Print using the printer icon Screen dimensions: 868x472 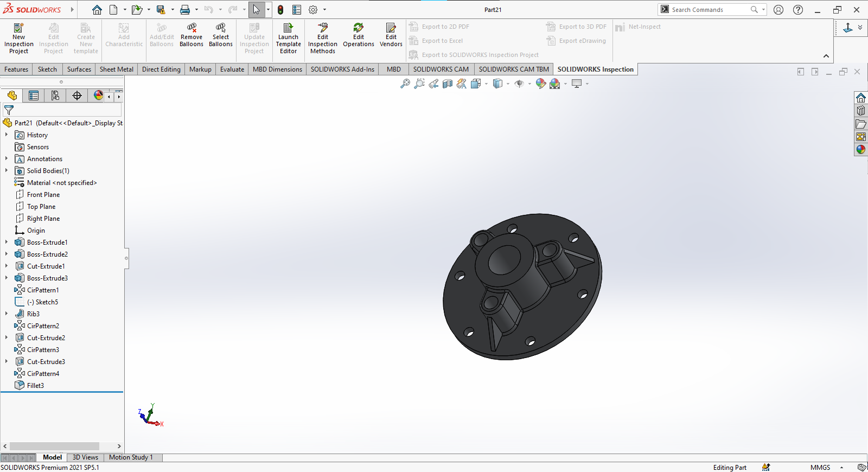coord(185,10)
